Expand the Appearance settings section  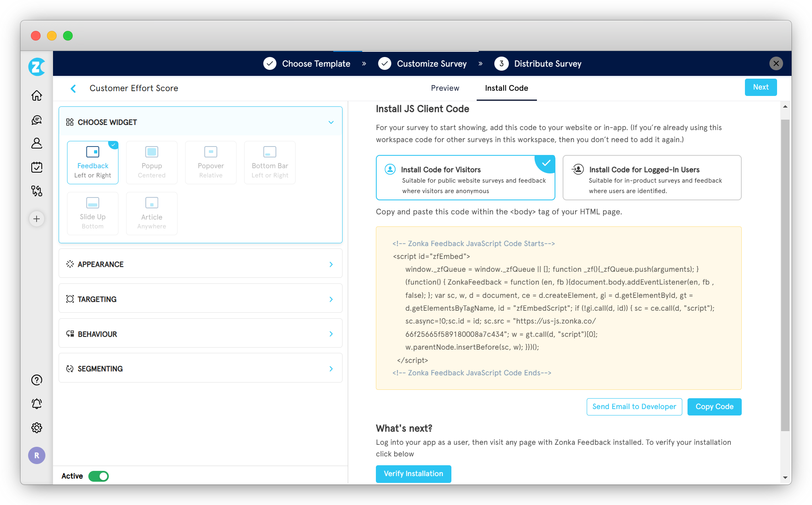[x=200, y=264]
